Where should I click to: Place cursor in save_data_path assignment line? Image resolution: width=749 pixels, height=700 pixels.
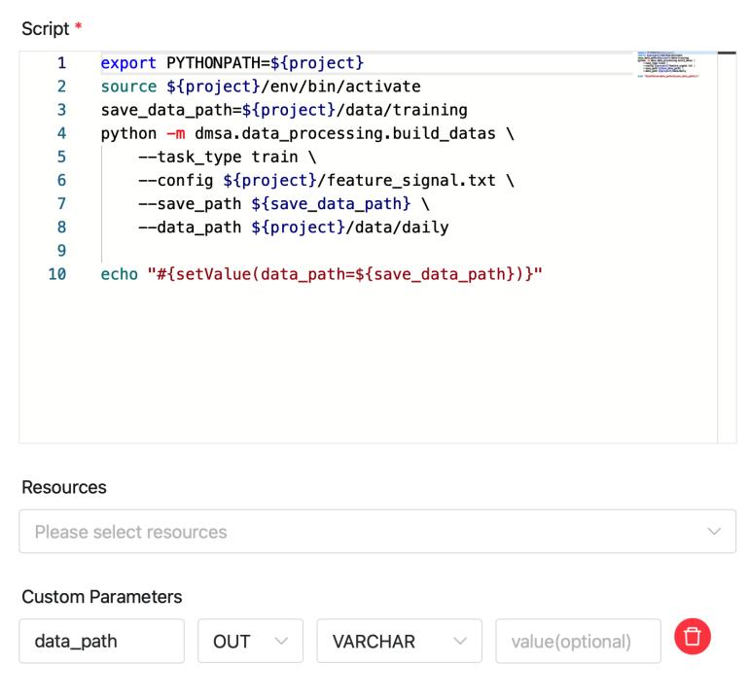coord(283,110)
